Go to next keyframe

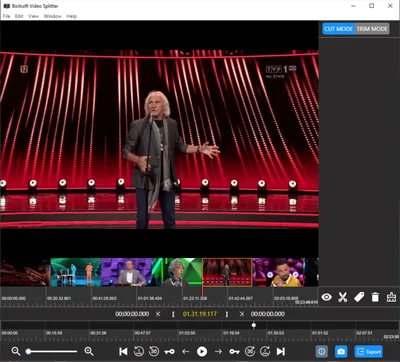click(x=234, y=351)
